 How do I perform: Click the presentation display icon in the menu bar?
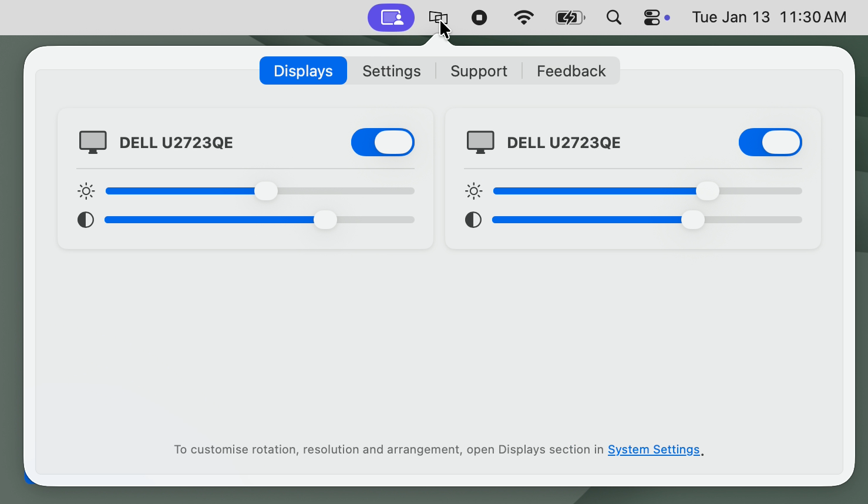tap(438, 18)
